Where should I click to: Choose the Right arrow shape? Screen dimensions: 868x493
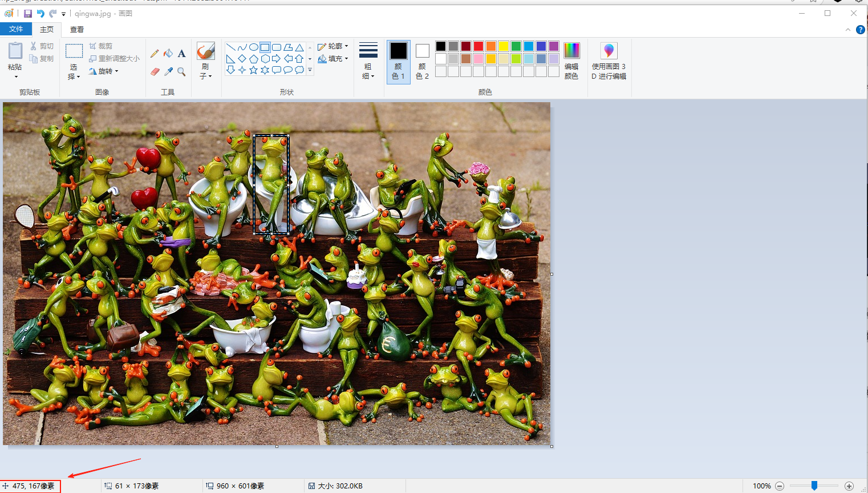[x=277, y=59]
